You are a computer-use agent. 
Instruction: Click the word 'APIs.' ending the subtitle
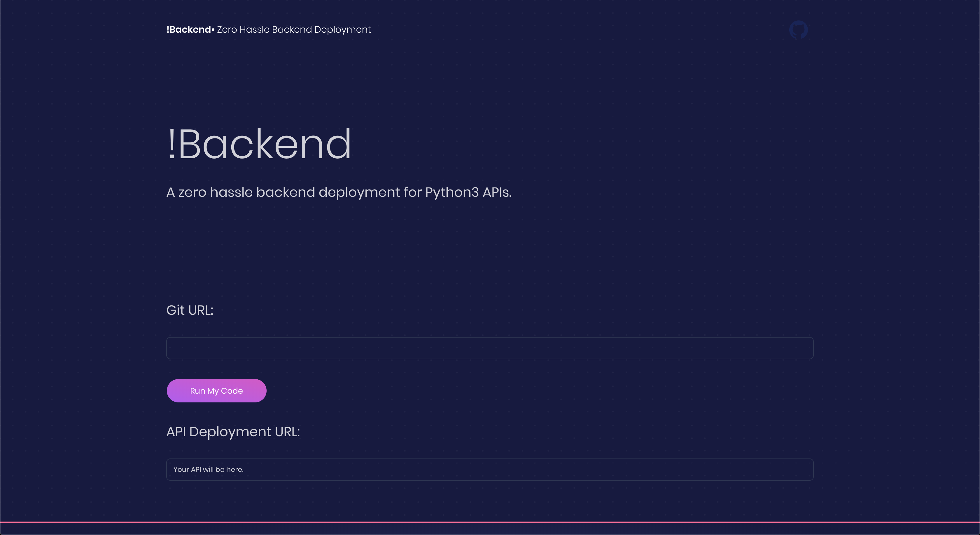pyautogui.click(x=497, y=192)
